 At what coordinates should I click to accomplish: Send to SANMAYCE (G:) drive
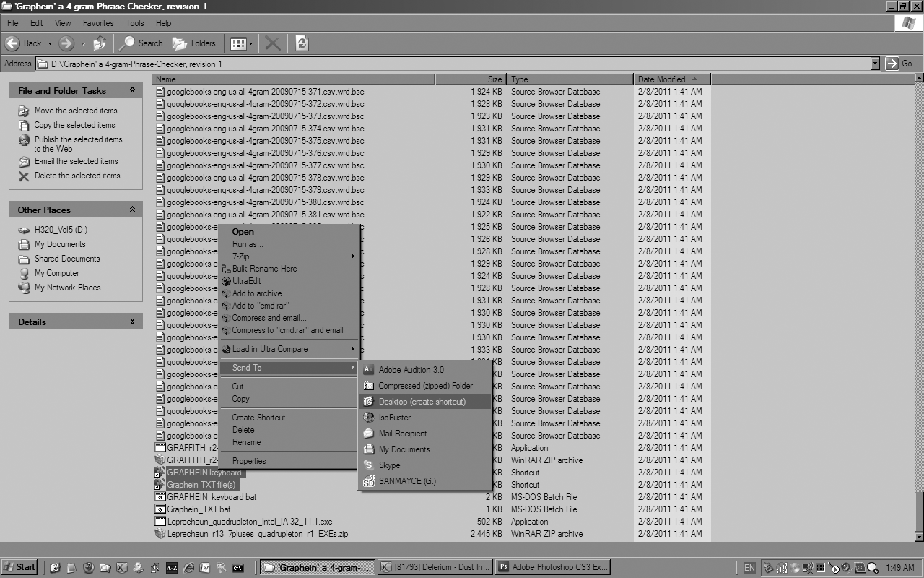click(x=424, y=481)
